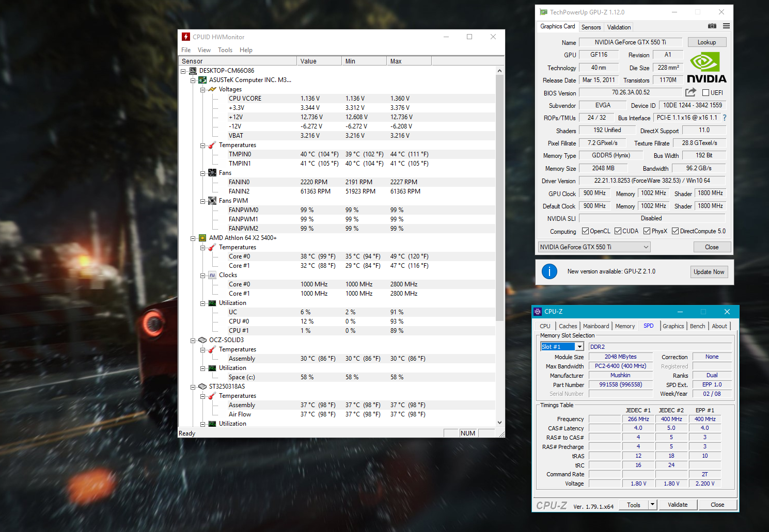Screen dimensions: 769x532
Task: Click the ASUSTeK motherboard icon
Action: point(202,80)
